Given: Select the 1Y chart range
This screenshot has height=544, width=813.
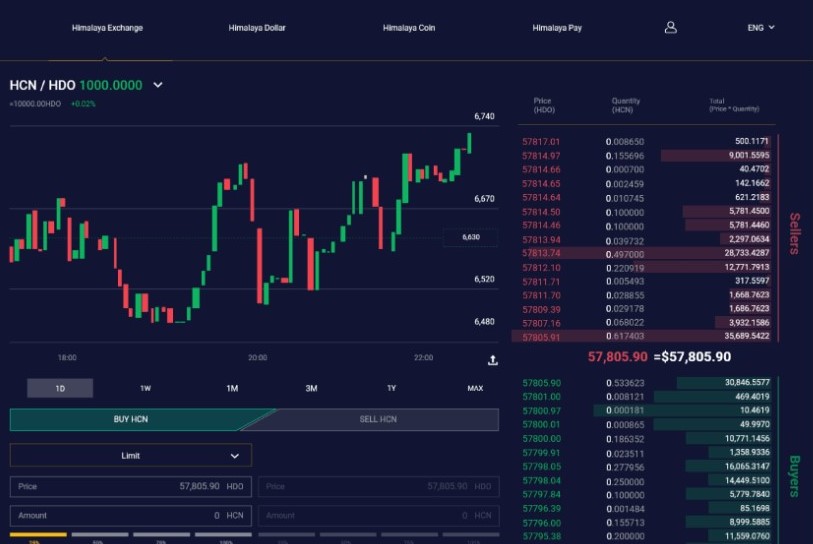Looking at the screenshot, I should (x=391, y=388).
